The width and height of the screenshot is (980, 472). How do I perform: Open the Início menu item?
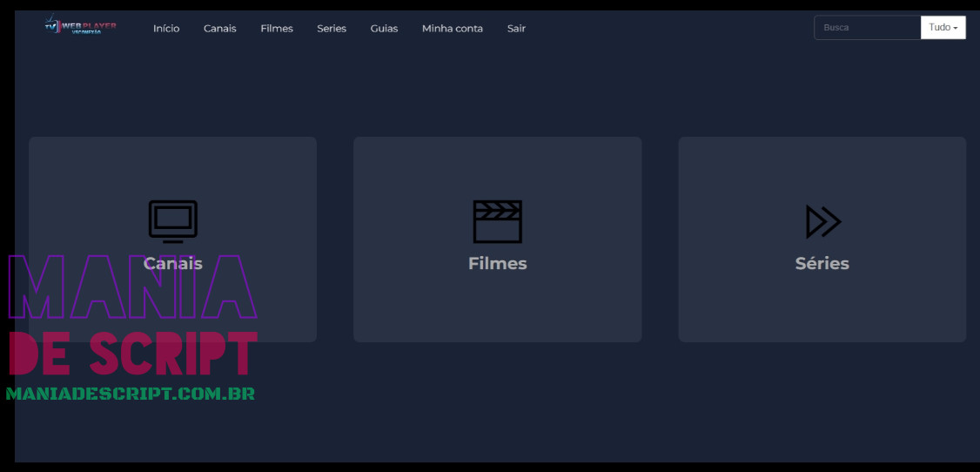pyautogui.click(x=166, y=28)
